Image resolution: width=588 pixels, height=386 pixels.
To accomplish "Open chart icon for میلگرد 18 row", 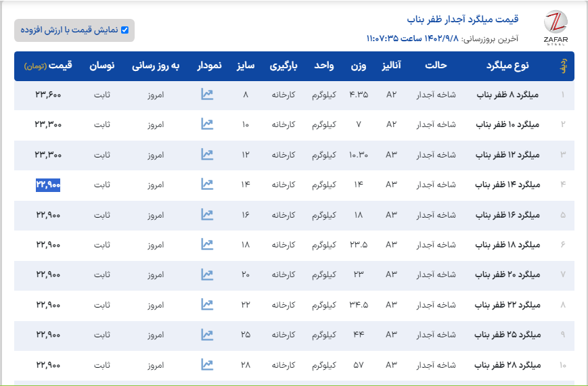I will [x=207, y=245].
